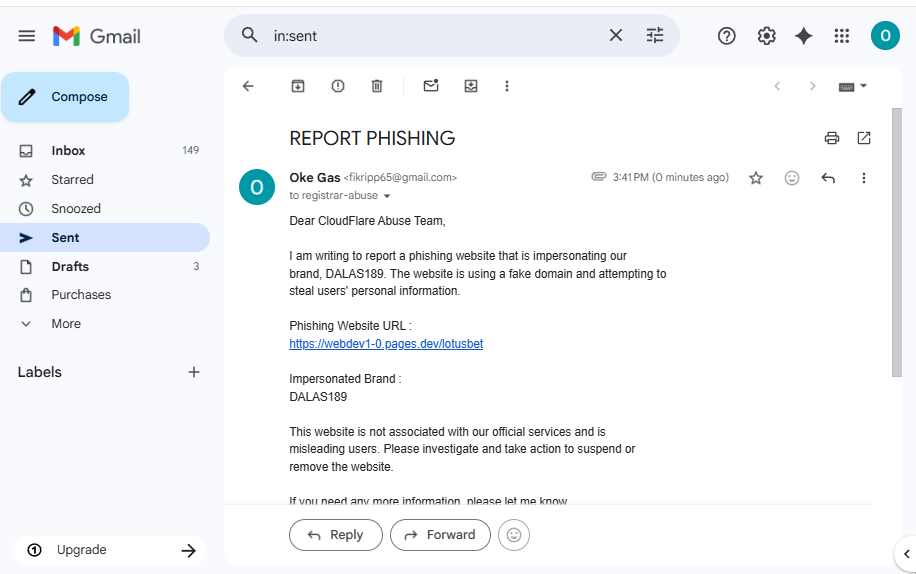Open the Inbox folder
916x574 pixels.
(68, 151)
